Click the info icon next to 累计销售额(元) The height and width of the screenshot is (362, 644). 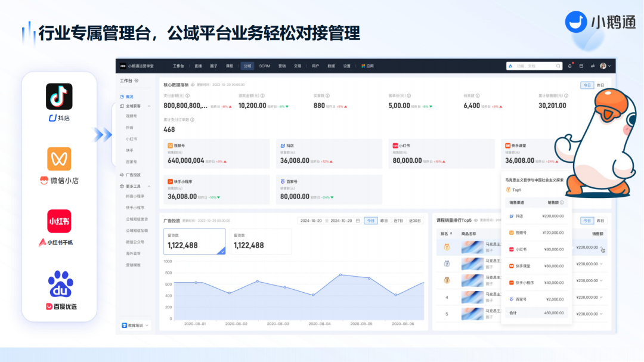tap(566, 96)
